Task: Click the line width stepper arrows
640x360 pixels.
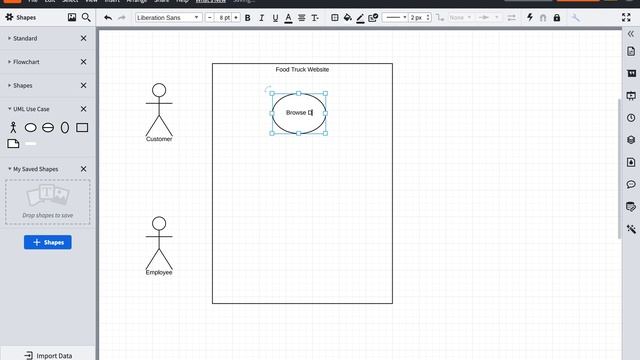Action: pyautogui.click(x=428, y=18)
